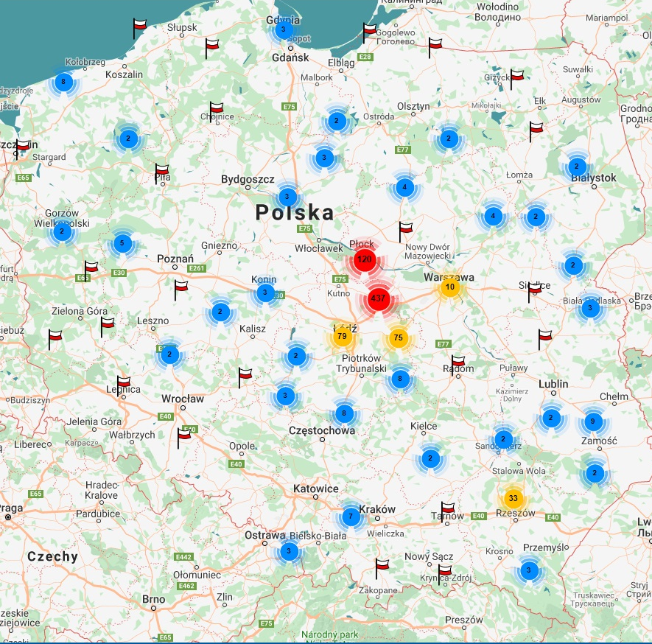
Task: Select the flag marker at Legnica
Action: point(123,387)
